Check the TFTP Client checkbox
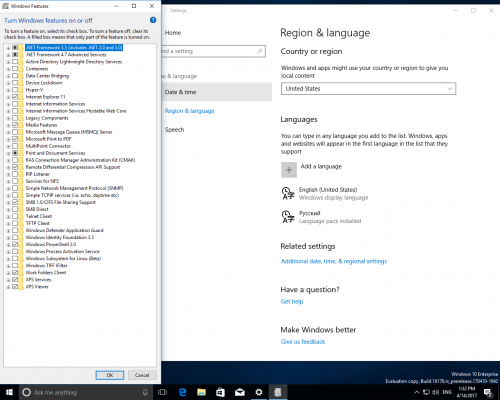500x400 pixels. pyautogui.click(x=15, y=223)
